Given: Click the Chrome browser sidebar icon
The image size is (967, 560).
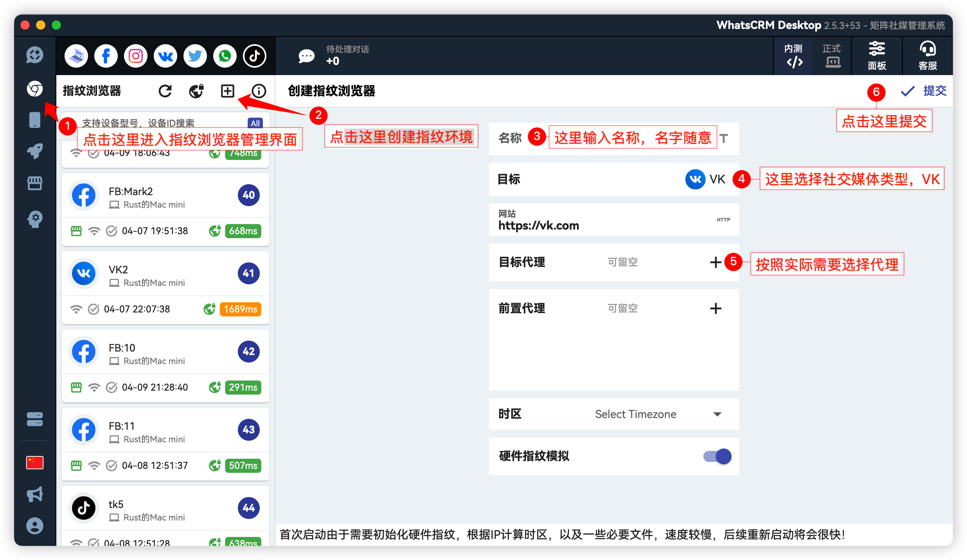Looking at the screenshot, I should click(x=35, y=89).
